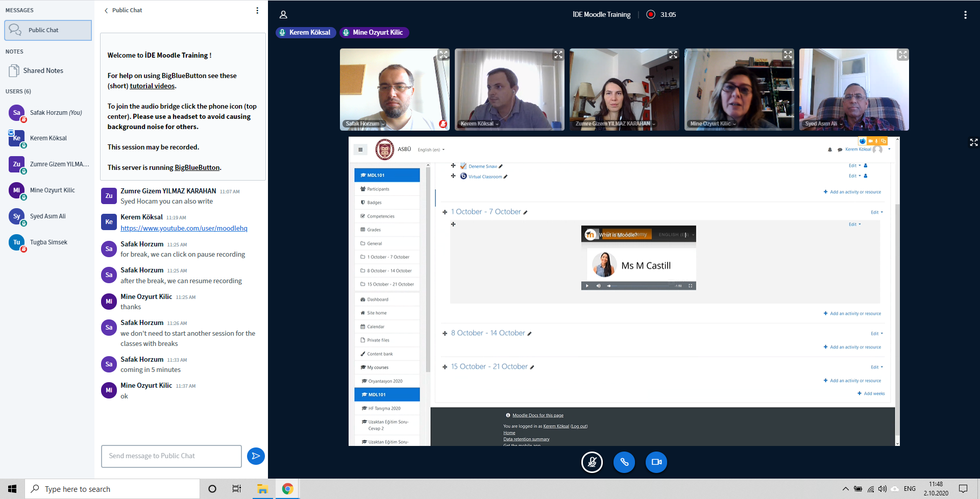Open English (en) language dropdown
This screenshot has width=980, height=499.
431,149
